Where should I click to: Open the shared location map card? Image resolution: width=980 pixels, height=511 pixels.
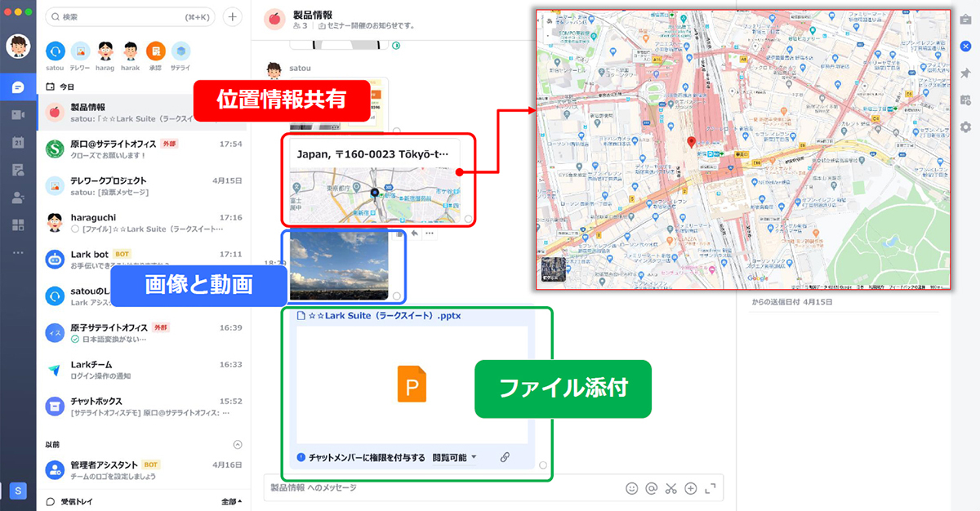(374, 181)
